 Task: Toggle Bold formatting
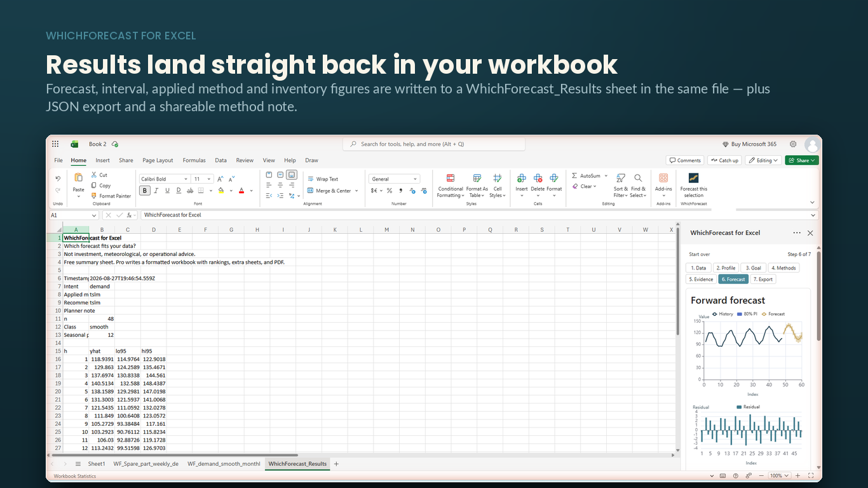tap(145, 190)
